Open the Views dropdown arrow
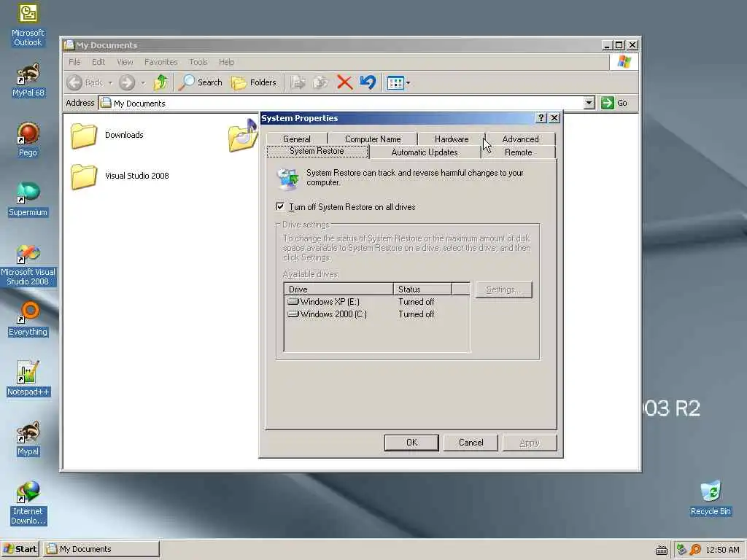747x560 pixels. (x=408, y=83)
